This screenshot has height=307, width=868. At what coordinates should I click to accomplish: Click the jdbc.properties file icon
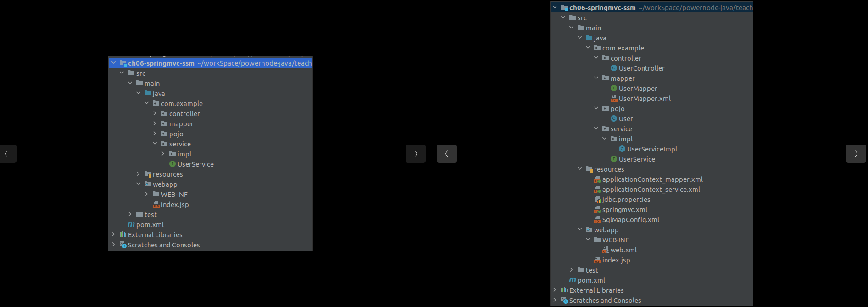click(597, 199)
